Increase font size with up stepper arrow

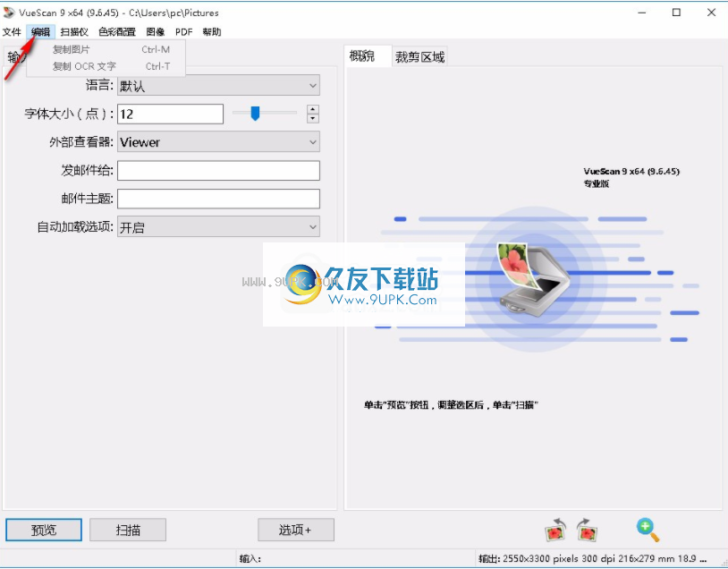(313, 109)
